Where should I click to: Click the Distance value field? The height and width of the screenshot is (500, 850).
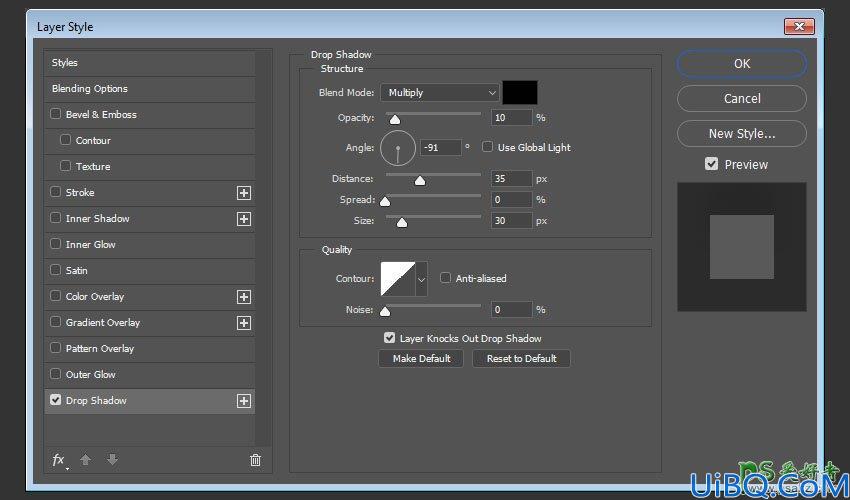(512, 178)
